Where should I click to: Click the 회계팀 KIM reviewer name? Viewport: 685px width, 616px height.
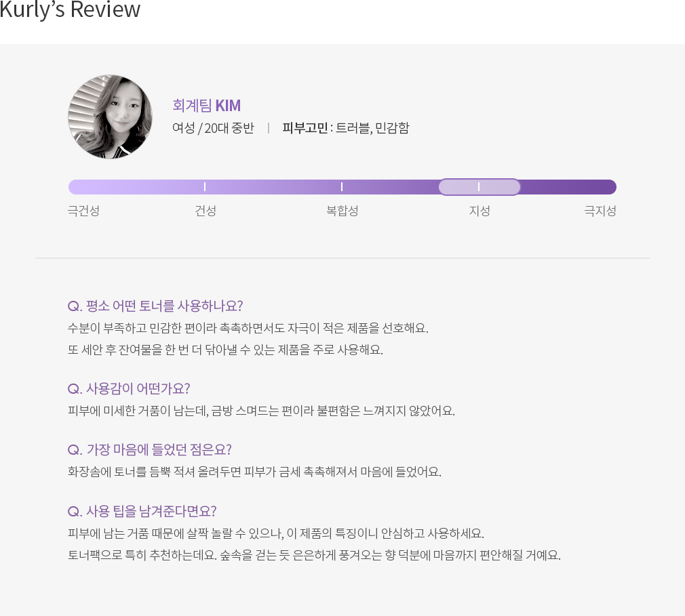pos(207,106)
